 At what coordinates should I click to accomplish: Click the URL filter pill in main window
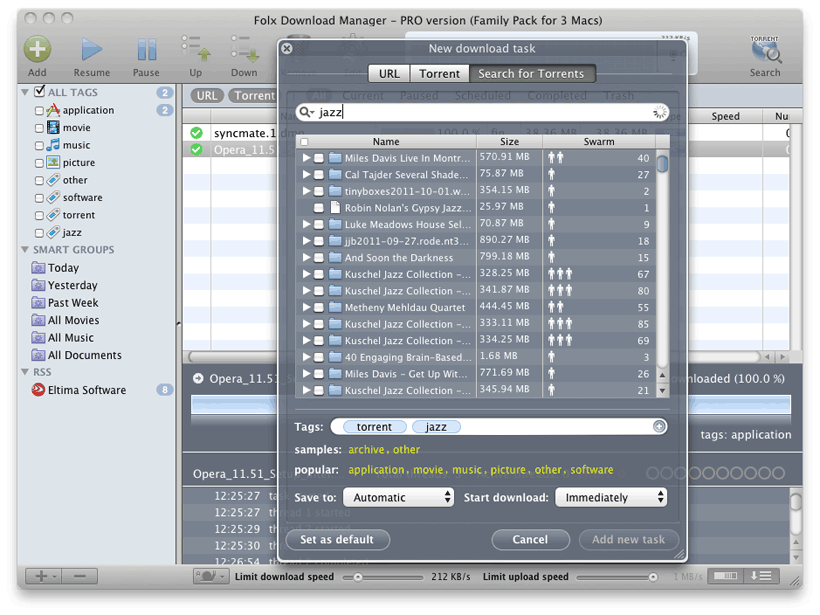(x=207, y=96)
